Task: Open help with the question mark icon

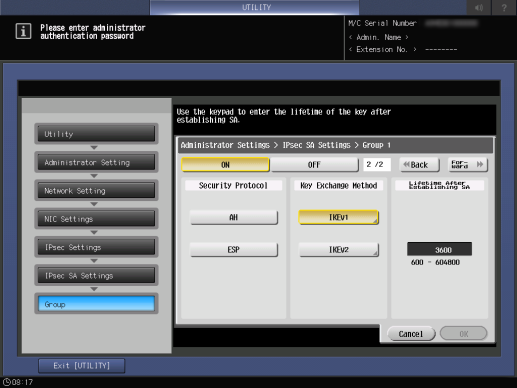Action: pos(504,7)
